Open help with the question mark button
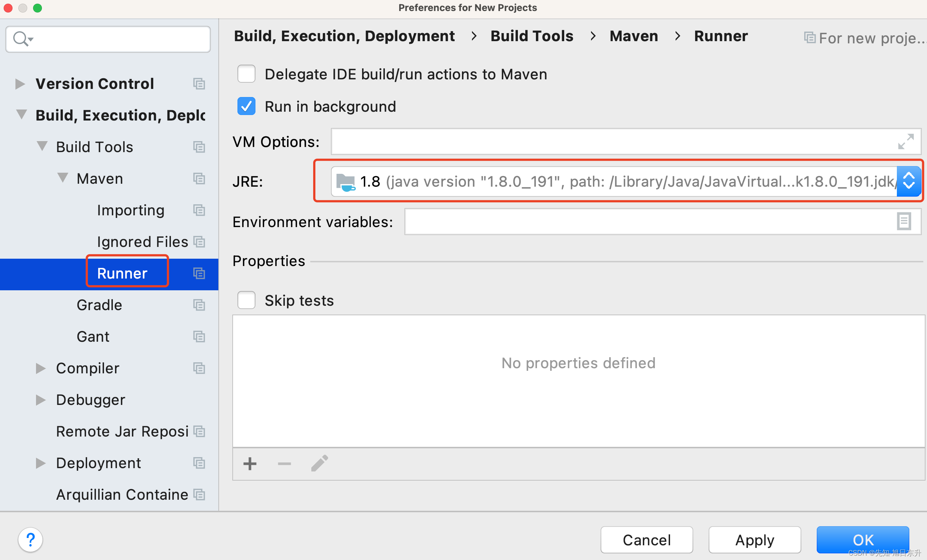 (31, 540)
